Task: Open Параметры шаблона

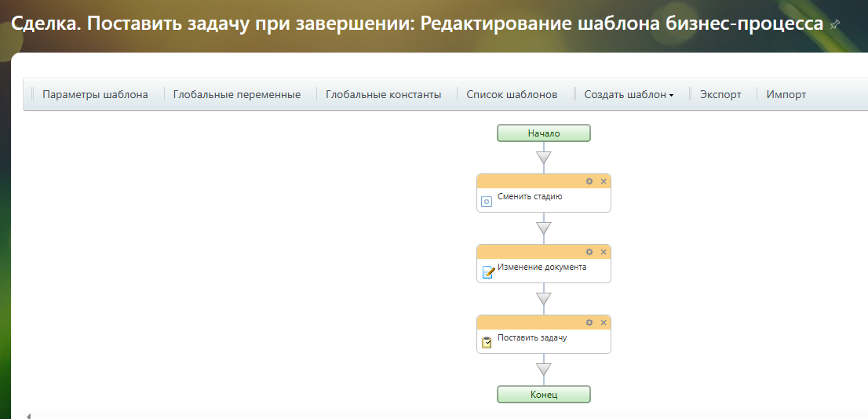Action: pyautogui.click(x=95, y=95)
